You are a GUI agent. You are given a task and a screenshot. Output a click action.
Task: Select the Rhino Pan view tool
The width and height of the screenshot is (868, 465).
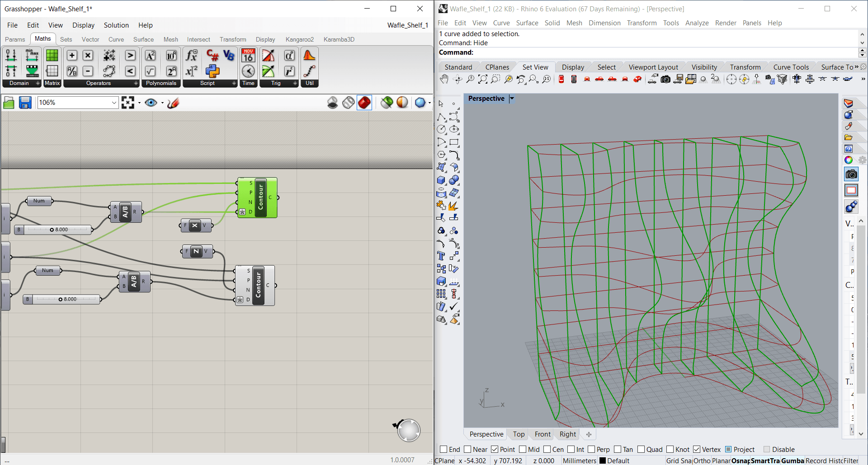(x=444, y=80)
